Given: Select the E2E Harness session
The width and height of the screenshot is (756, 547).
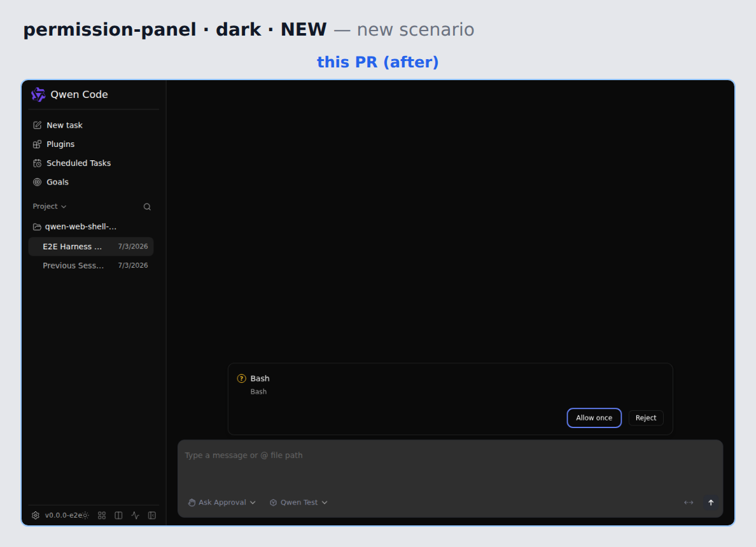Looking at the screenshot, I should click(x=91, y=246).
